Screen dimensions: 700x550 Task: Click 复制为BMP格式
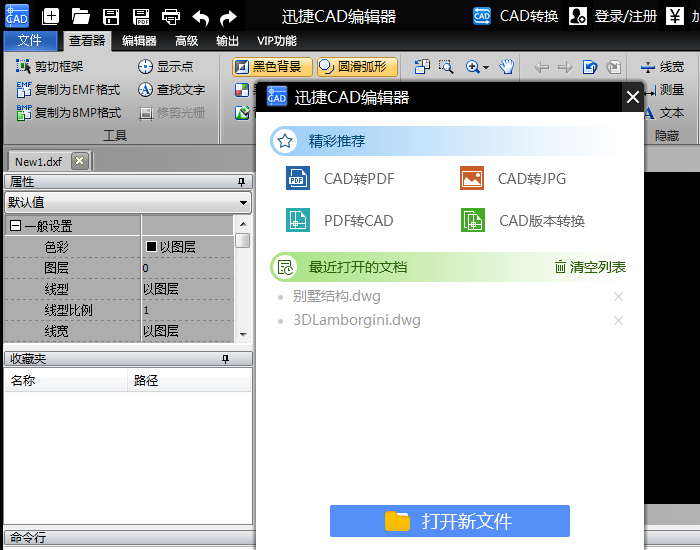[68, 113]
